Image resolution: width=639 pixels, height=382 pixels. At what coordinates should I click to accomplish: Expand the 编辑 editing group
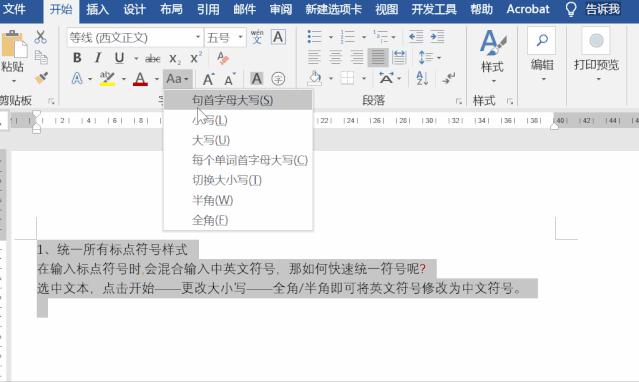pos(543,79)
